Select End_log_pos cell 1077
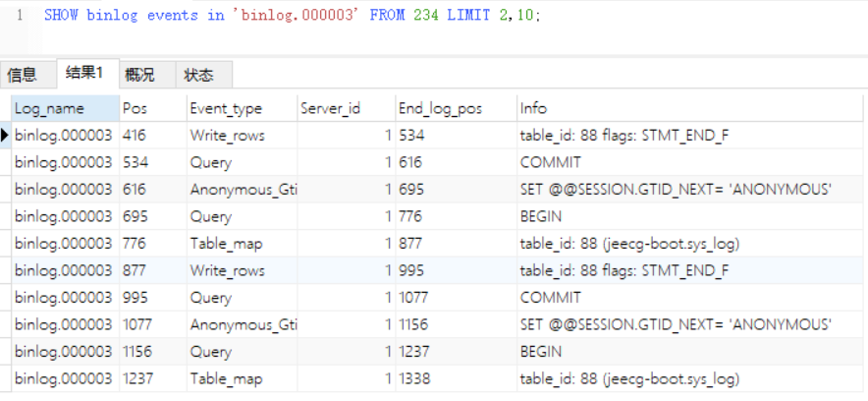 point(457,298)
